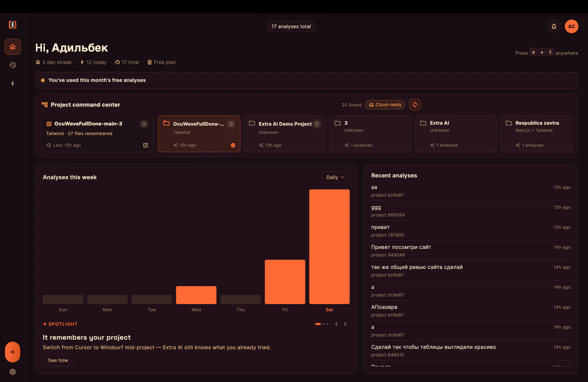This screenshot has width=588, height=382.
Task: Open notifications bell
Action: [x=554, y=26]
